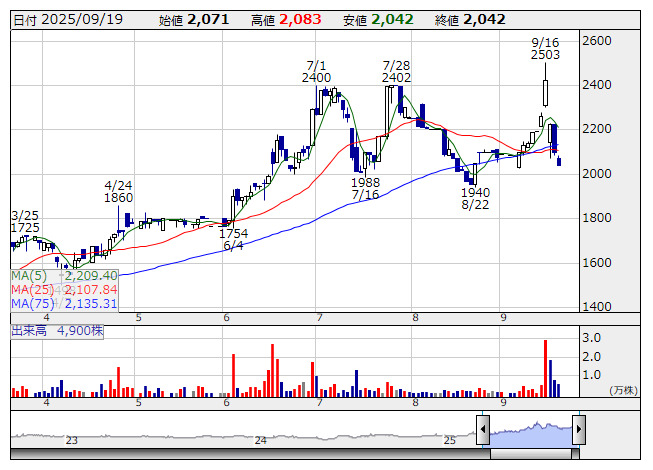Viewport: 653px width, 470px height.
Task: Click the 4/24 high label 1860
Action: 119,198
